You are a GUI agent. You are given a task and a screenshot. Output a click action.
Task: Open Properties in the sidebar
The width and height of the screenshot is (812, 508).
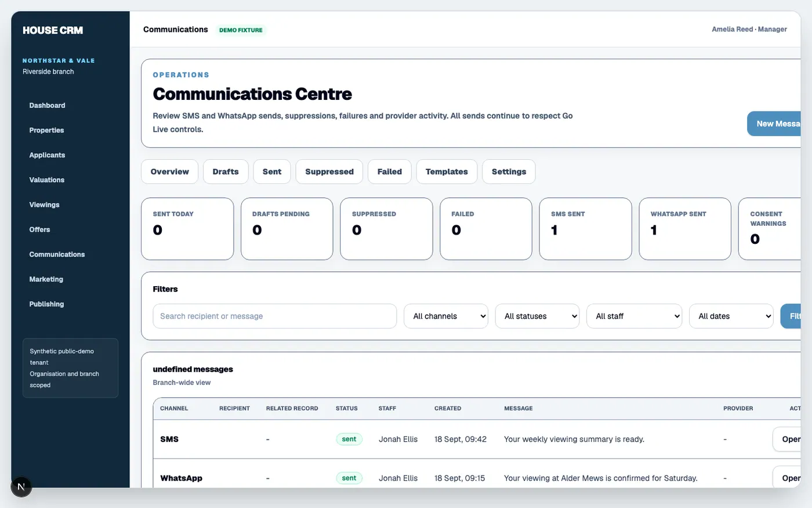click(x=46, y=131)
